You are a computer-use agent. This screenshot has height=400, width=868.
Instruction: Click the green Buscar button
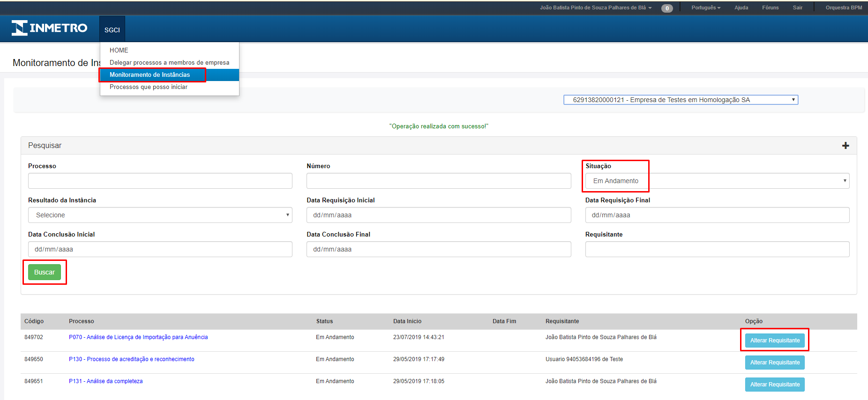tap(45, 272)
